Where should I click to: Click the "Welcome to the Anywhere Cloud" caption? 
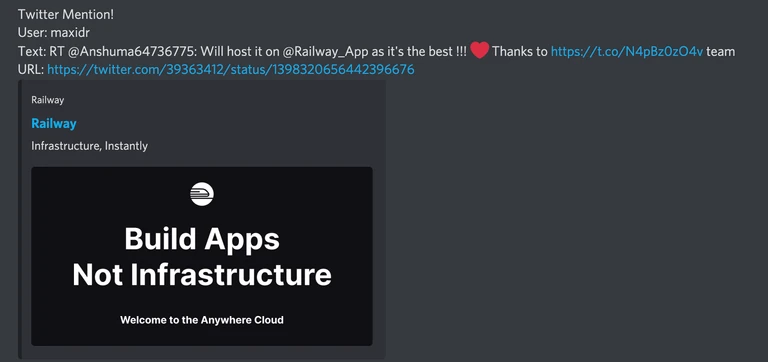pyautogui.click(x=202, y=320)
